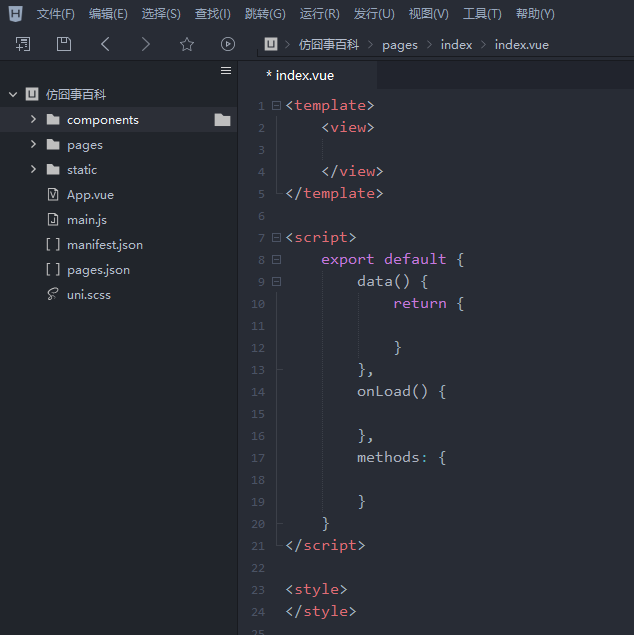Open the 运行(R) menu
Screen dimensions: 634x635
[x=320, y=14]
